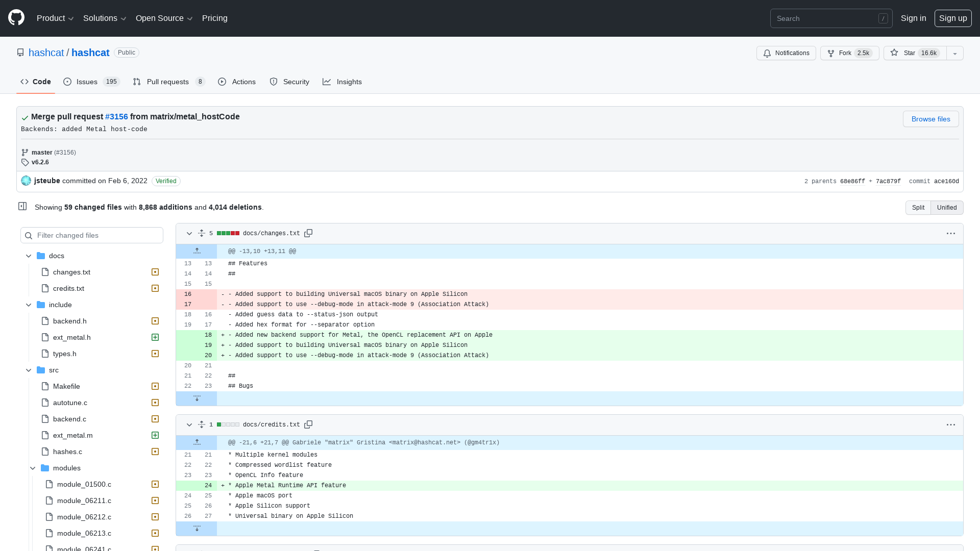980x551 pixels.
Task: Go to the Pull requests tab
Action: (169, 82)
